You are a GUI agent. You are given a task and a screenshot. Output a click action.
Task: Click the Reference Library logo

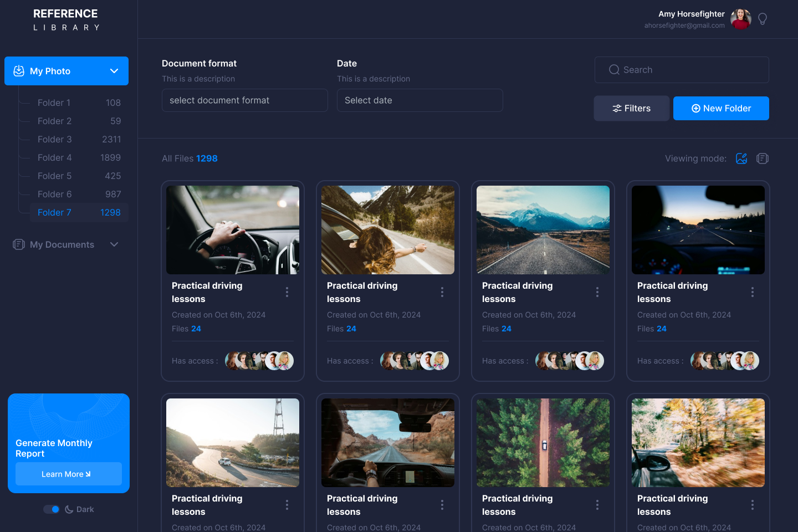click(x=65, y=19)
